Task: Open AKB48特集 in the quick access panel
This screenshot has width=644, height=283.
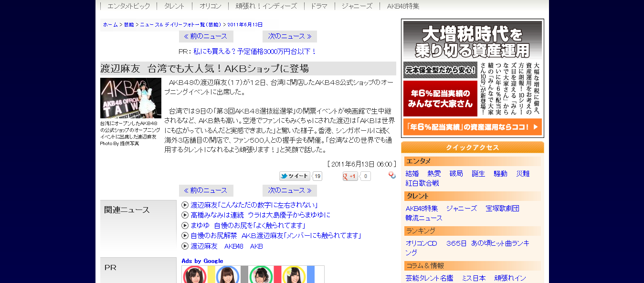Action: 422,209
